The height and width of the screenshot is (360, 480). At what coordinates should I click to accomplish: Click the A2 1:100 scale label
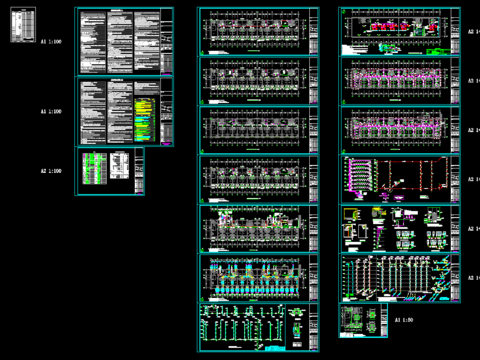[51, 171]
